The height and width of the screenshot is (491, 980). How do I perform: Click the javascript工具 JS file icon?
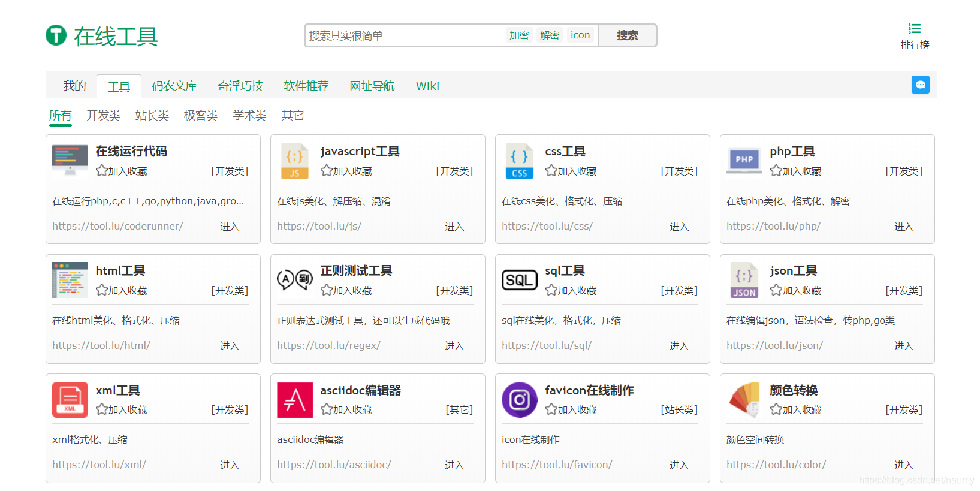click(x=294, y=161)
